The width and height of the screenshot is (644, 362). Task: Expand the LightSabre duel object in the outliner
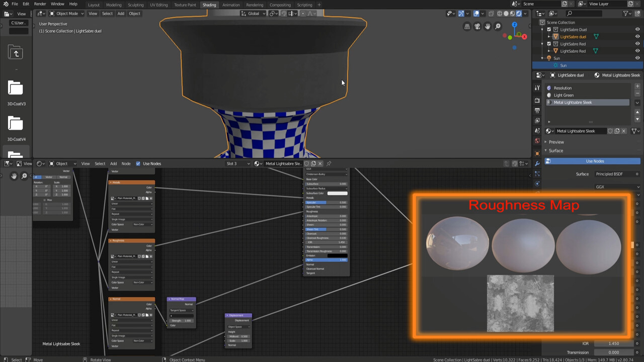(x=549, y=37)
